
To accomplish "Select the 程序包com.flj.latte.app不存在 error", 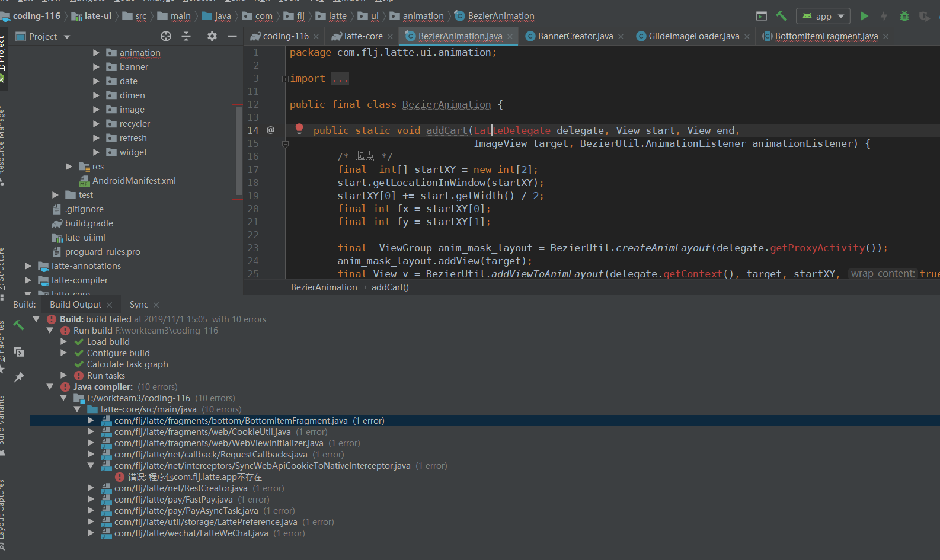I will tap(194, 477).
